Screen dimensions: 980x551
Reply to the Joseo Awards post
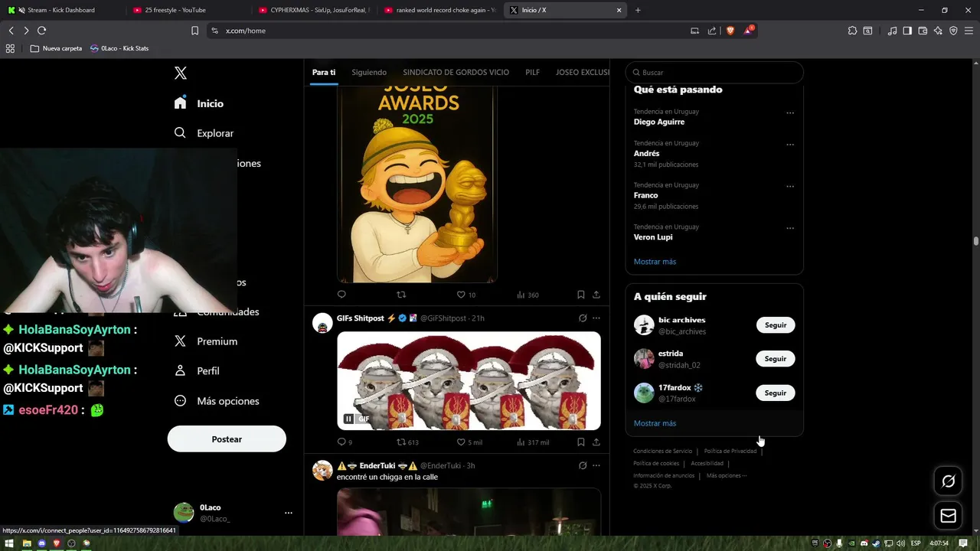(x=341, y=295)
